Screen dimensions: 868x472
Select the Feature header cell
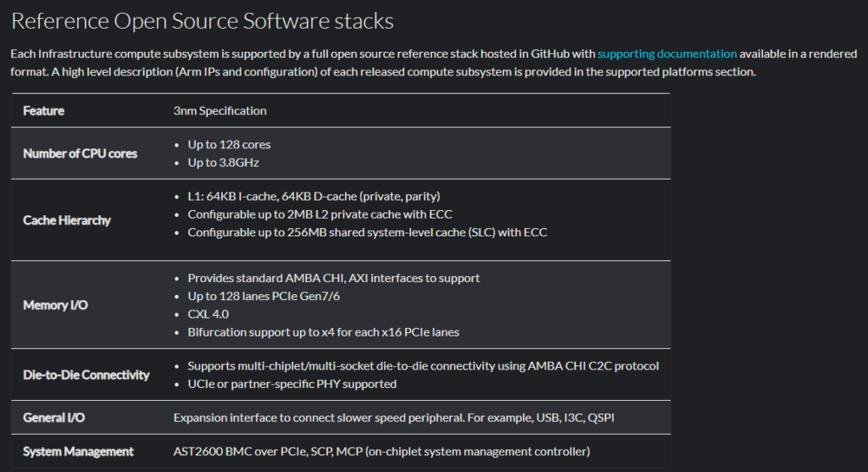tap(44, 111)
